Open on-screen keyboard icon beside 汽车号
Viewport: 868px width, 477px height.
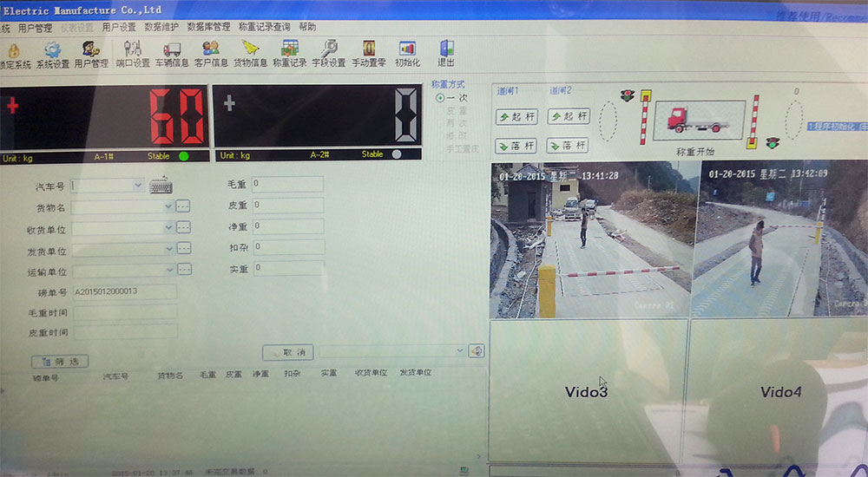tap(161, 186)
